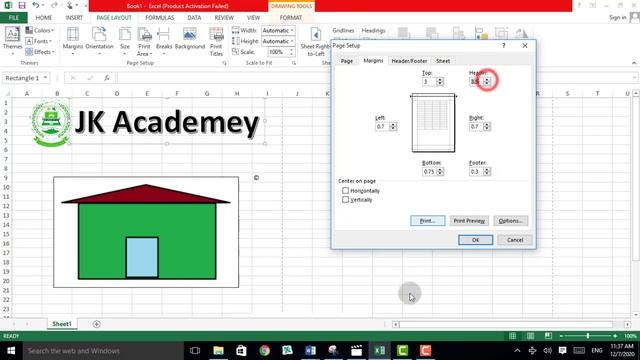The width and height of the screenshot is (640, 360).
Task: Click the Background image button
Action: pyautogui.click(x=190, y=39)
